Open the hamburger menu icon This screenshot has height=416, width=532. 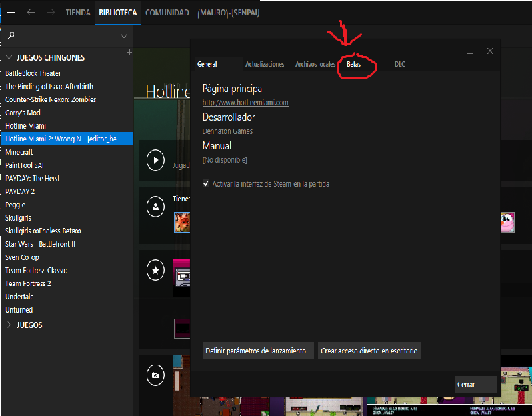(x=11, y=13)
